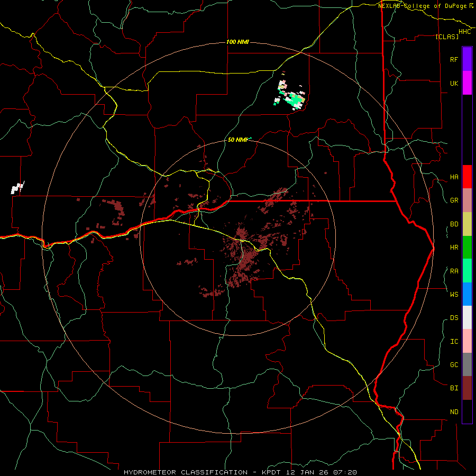Click the green and white precipitation echo cluster

(290, 95)
